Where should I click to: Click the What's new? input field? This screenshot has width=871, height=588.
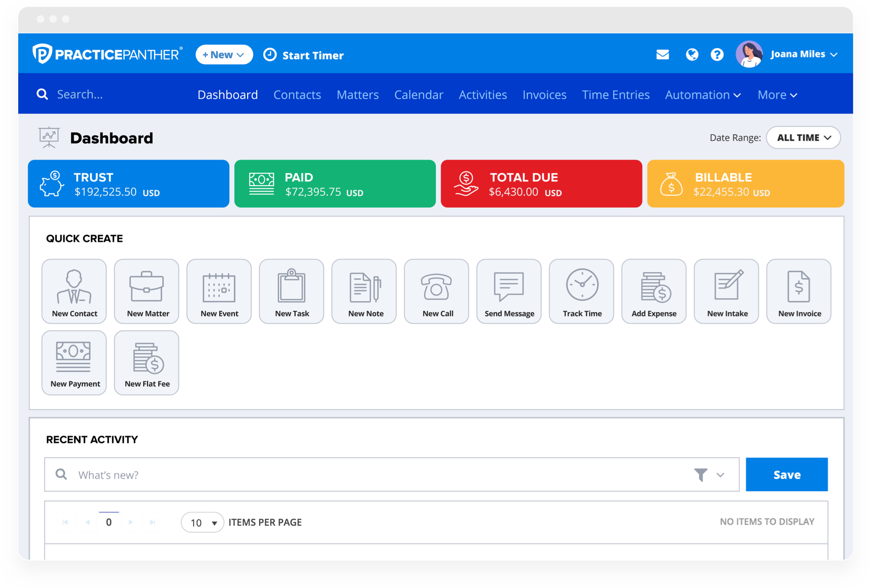(x=392, y=474)
